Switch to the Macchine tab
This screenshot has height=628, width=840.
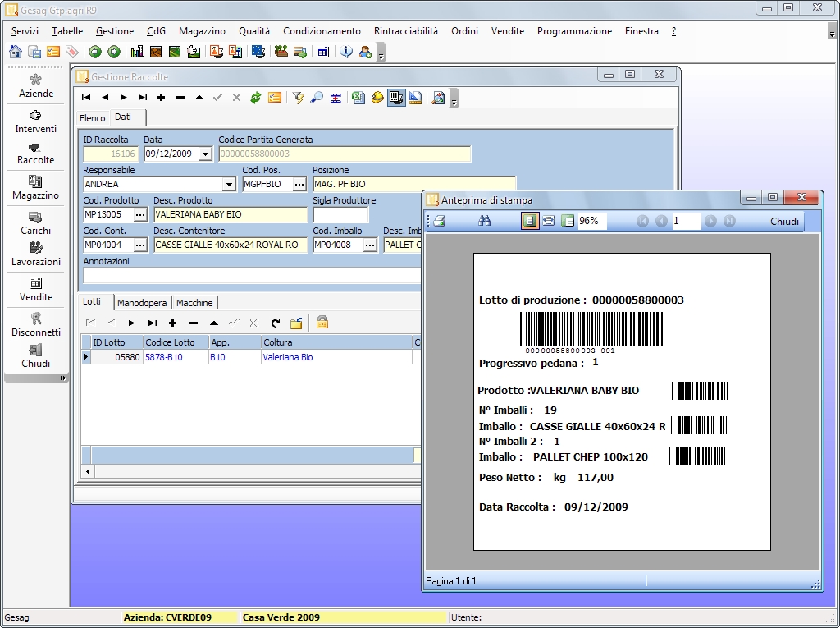pyautogui.click(x=194, y=303)
